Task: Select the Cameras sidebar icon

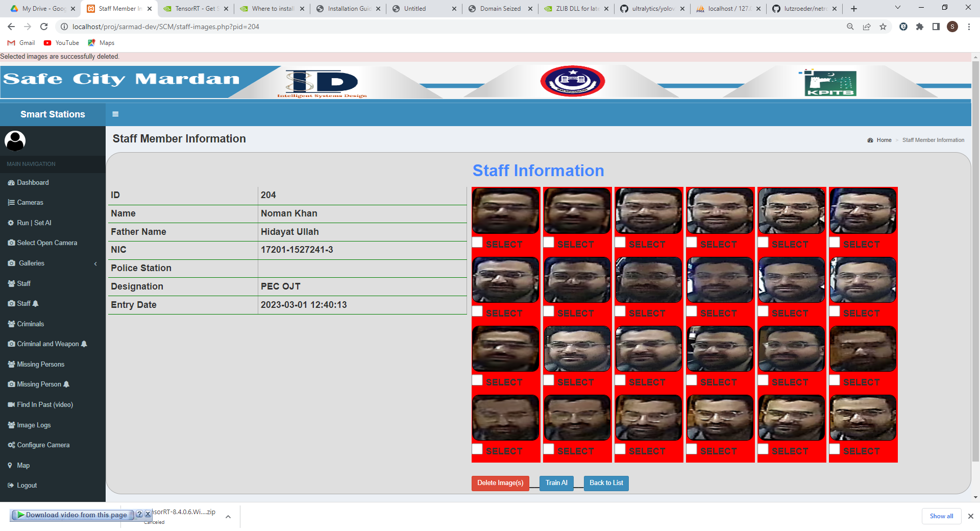Action: click(x=11, y=202)
